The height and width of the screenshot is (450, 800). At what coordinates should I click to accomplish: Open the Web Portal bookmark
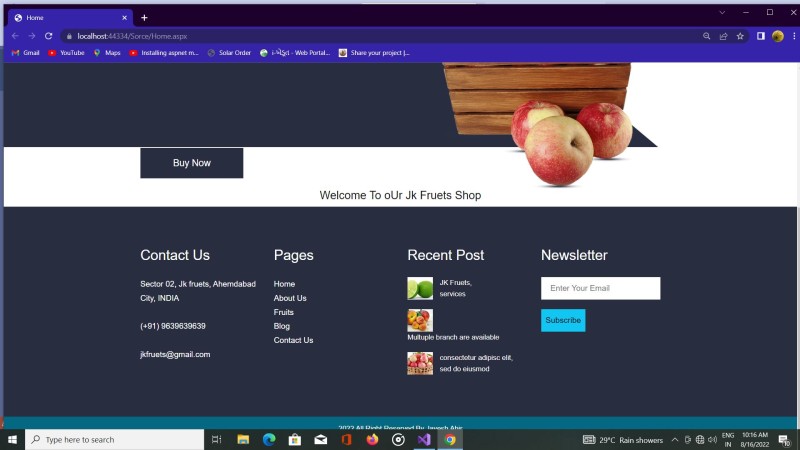295,53
